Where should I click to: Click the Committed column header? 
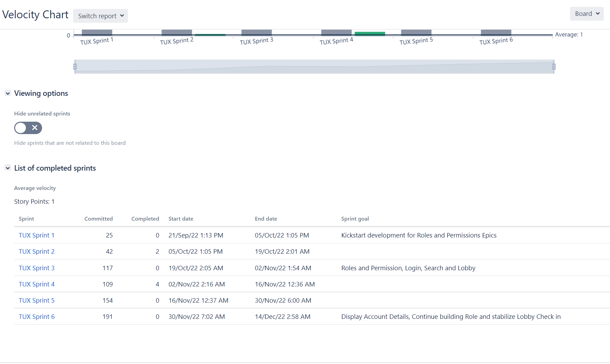coord(99,219)
